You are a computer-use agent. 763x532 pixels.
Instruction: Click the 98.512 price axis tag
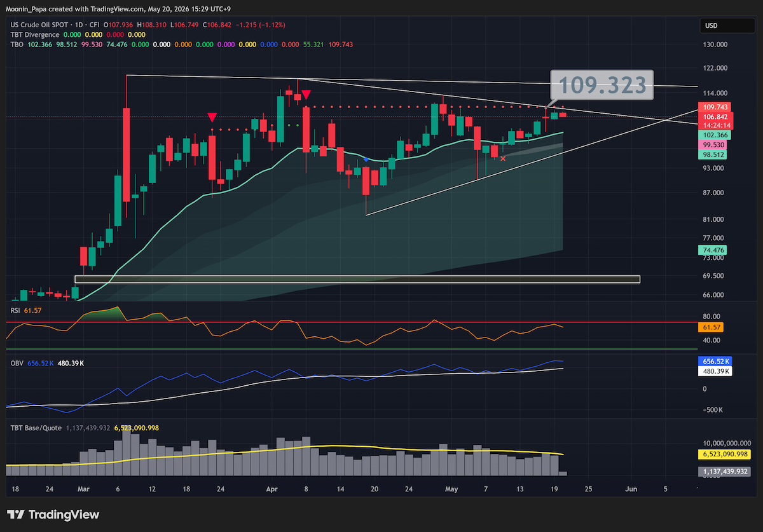point(714,154)
